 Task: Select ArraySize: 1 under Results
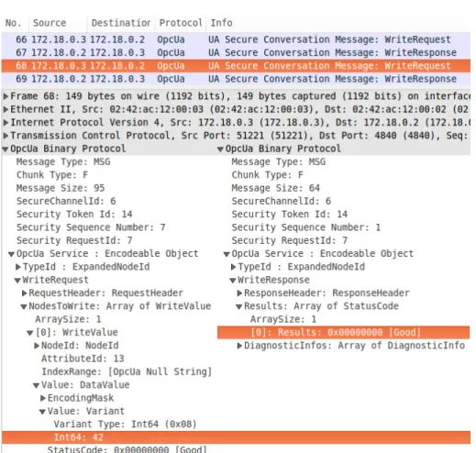pos(283,319)
